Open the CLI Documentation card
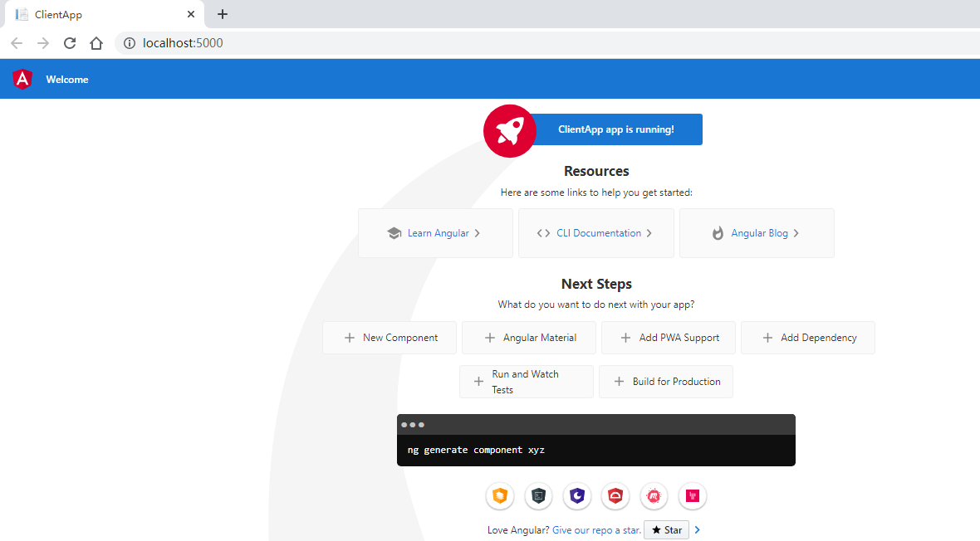 [x=596, y=233]
